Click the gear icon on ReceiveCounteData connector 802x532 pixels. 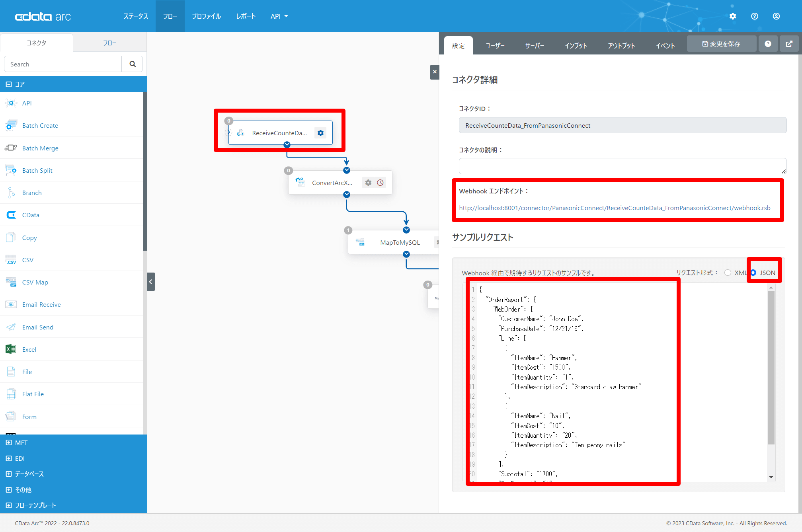[320, 133]
